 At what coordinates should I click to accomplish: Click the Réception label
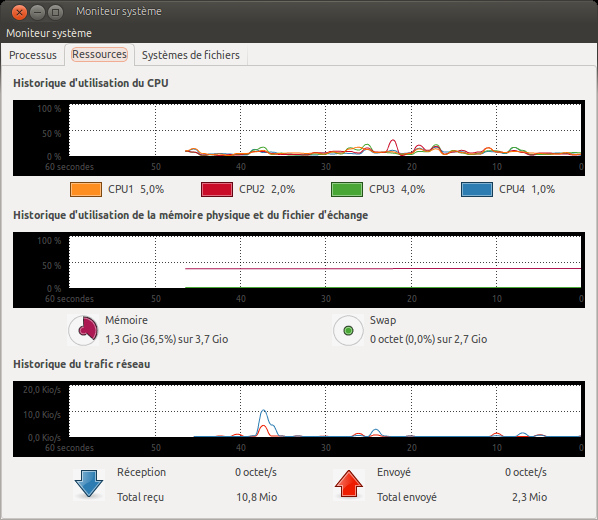point(141,472)
